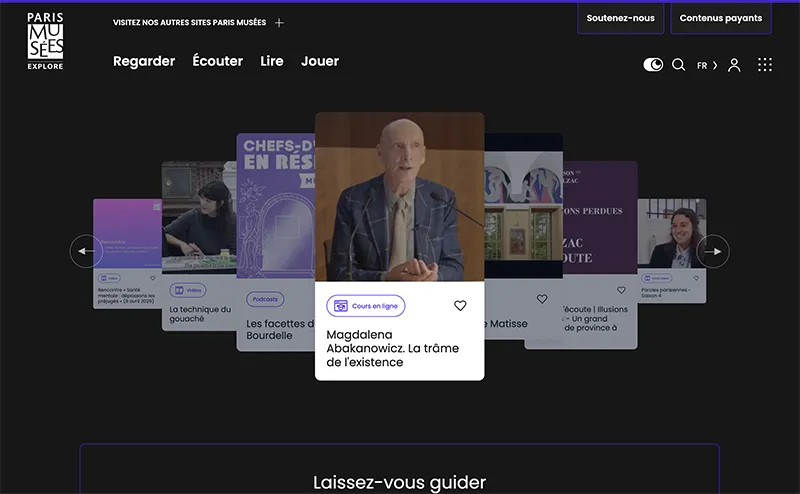Select the Jouer menu item
This screenshot has height=494, width=800.
coord(320,61)
